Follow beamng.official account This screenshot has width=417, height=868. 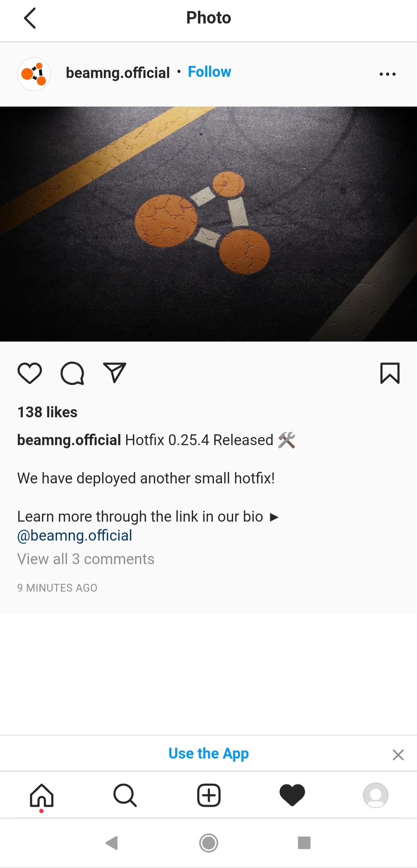[209, 72]
